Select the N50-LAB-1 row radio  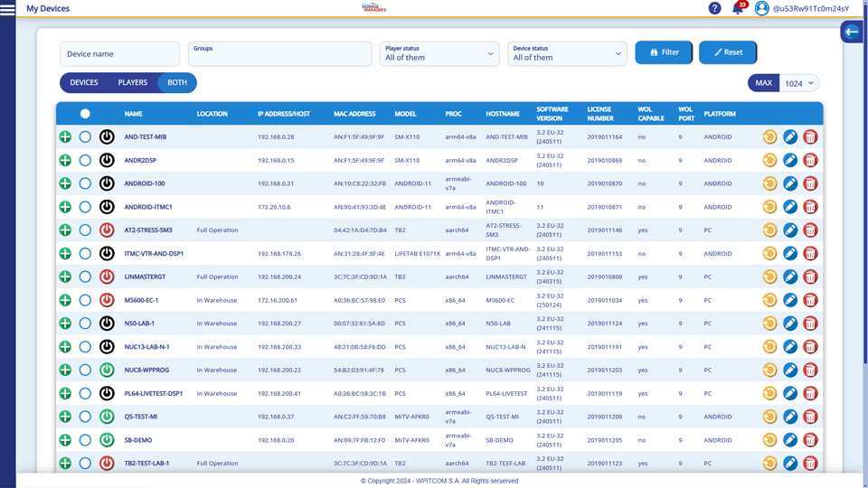pos(85,324)
